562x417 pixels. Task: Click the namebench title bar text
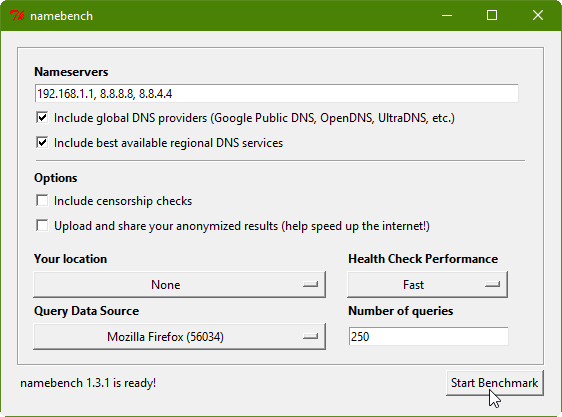(61, 16)
